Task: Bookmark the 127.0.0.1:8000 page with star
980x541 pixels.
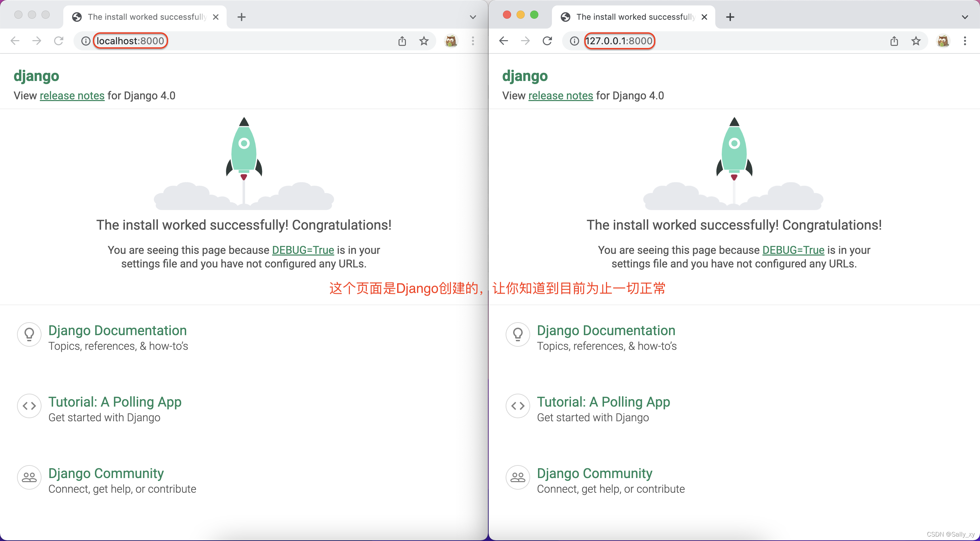Action: 916,41
